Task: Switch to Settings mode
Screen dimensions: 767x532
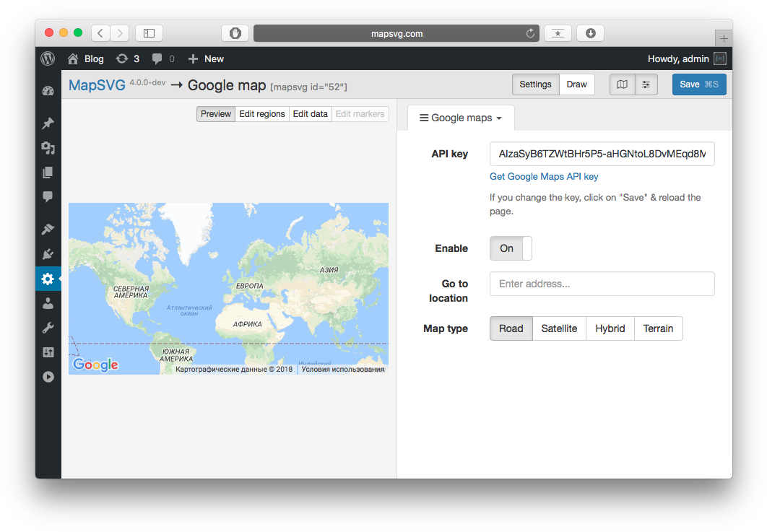Action: point(535,84)
